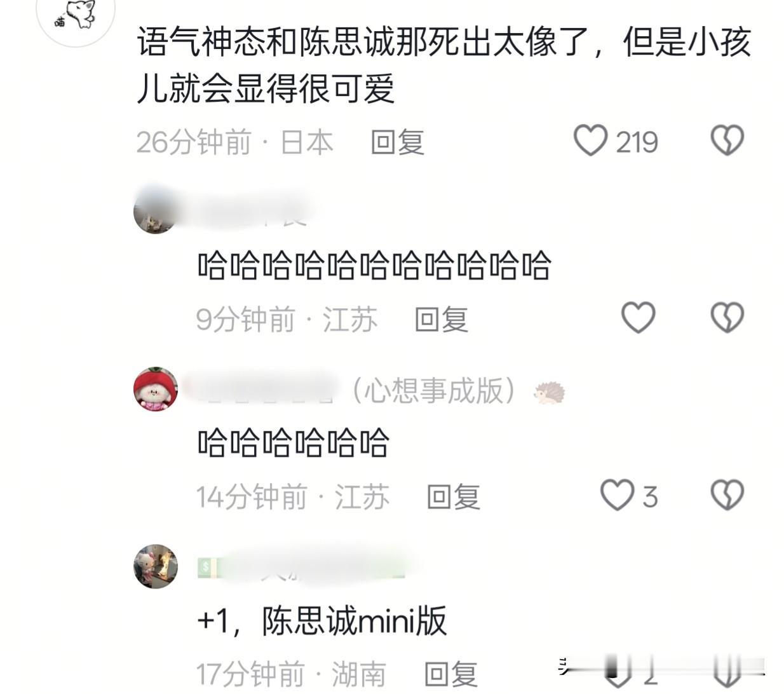Like the 陈思诚mini版 reply from 湖南
This screenshot has height=694, width=784.
pyautogui.click(x=618, y=674)
